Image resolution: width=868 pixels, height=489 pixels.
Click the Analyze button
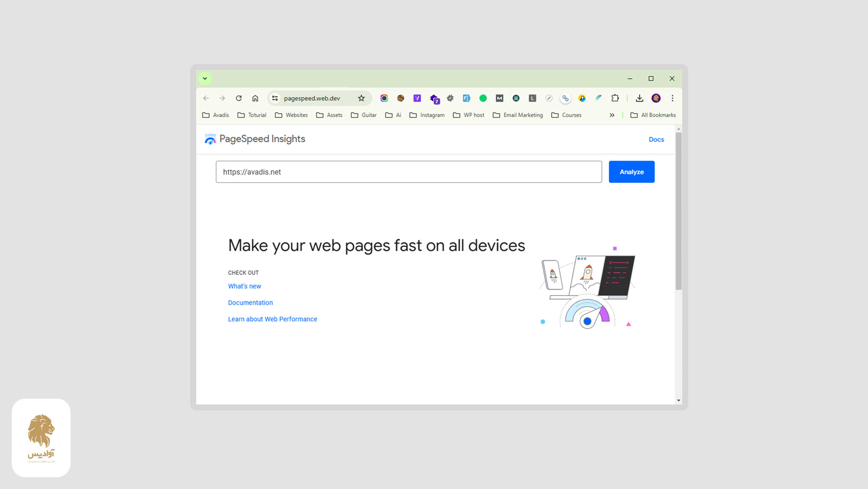pos(631,172)
